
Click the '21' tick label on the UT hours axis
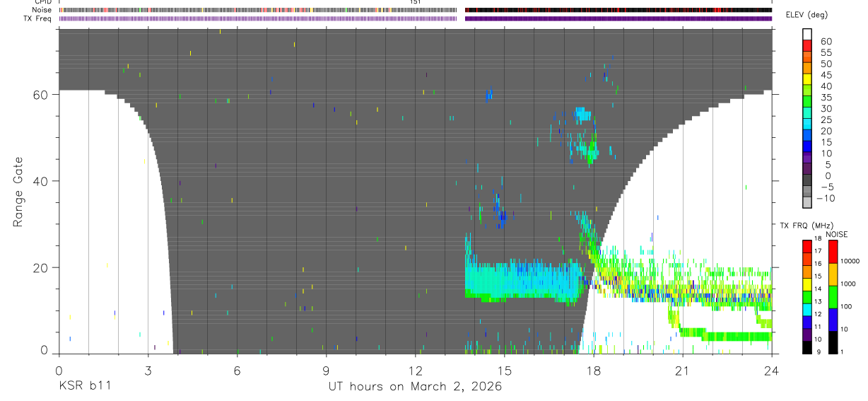pos(683,370)
